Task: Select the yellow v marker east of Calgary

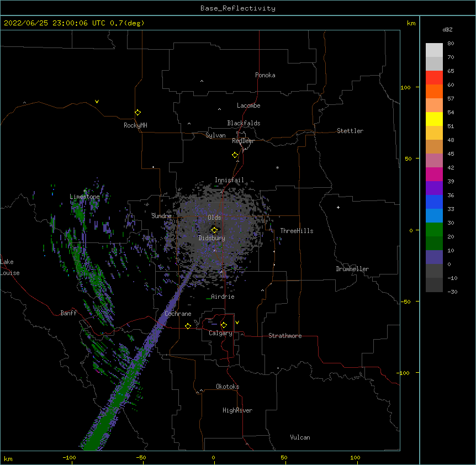Action: coord(237,323)
